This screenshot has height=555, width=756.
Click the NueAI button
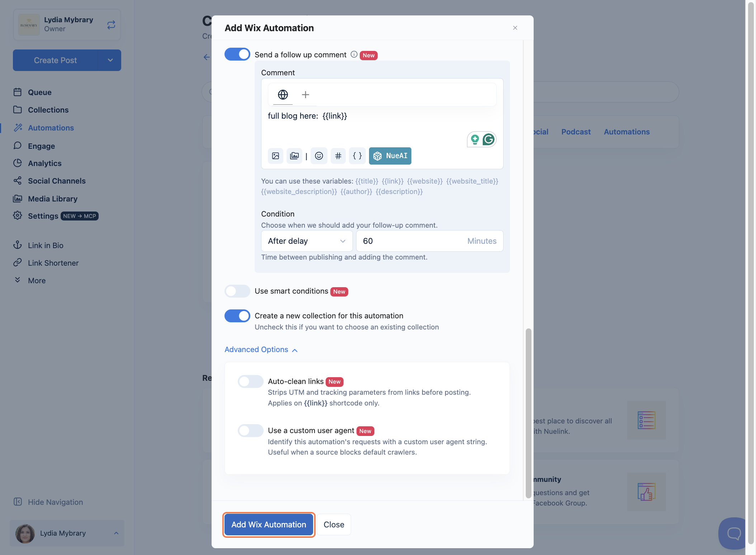(x=390, y=156)
